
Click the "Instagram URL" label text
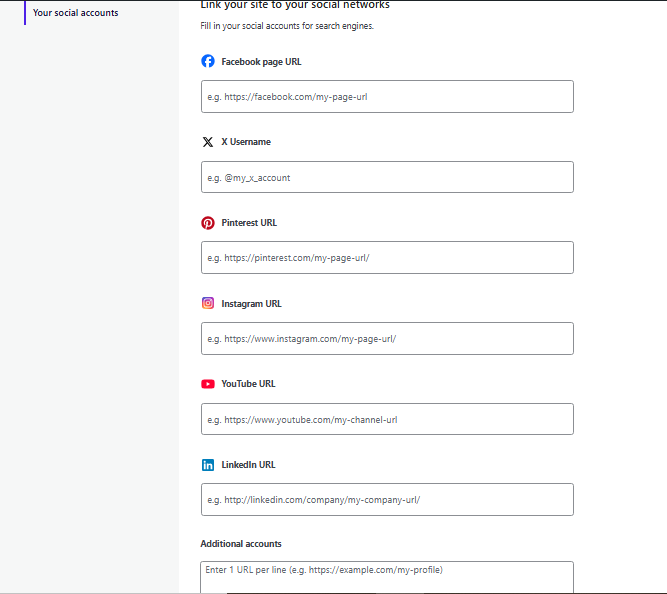click(251, 303)
